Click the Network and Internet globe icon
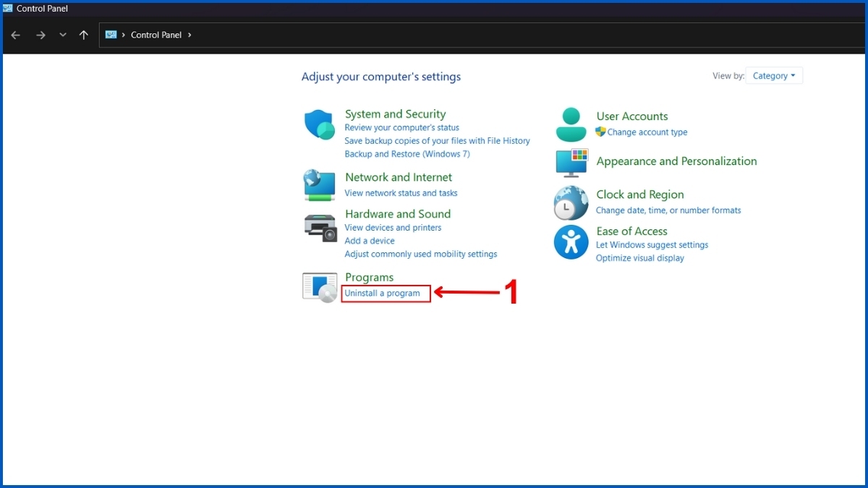Viewport: 868px width, 488px height. tap(319, 185)
